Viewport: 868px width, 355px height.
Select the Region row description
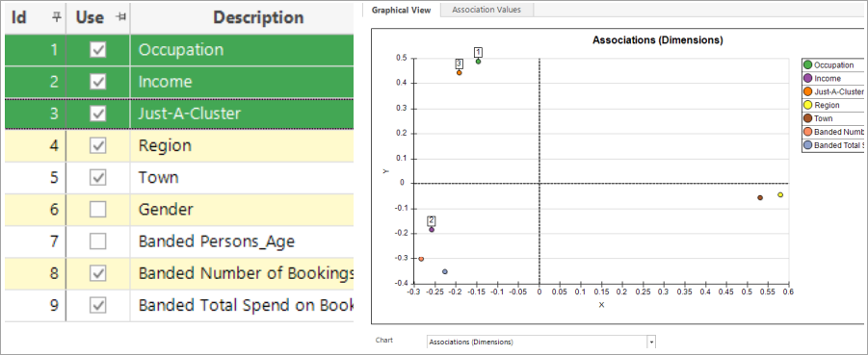tap(165, 146)
